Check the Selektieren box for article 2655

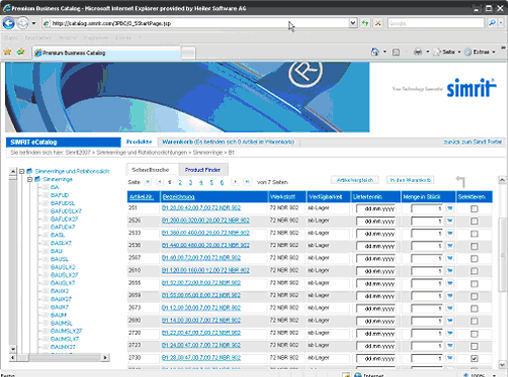(x=474, y=284)
